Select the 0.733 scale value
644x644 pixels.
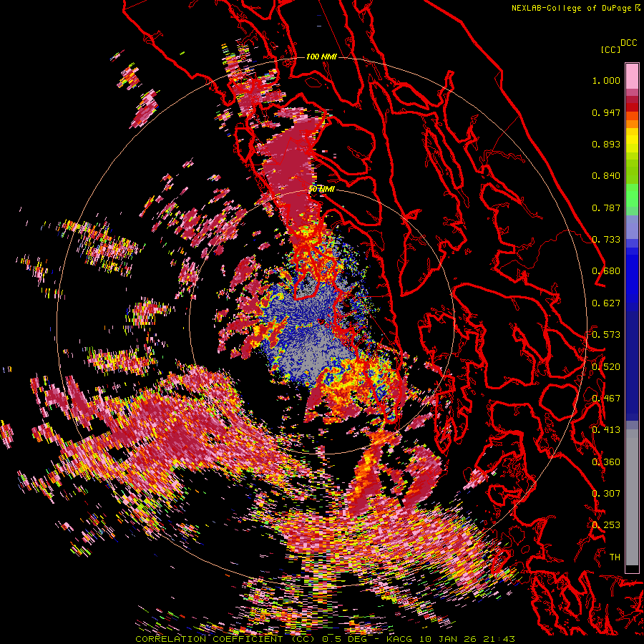[x=606, y=240]
